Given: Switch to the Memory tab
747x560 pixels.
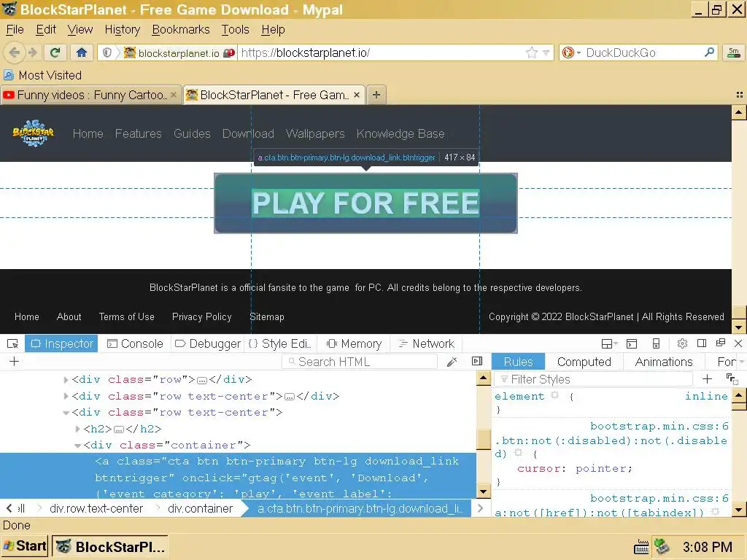Looking at the screenshot, I should (x=354, y=344).
